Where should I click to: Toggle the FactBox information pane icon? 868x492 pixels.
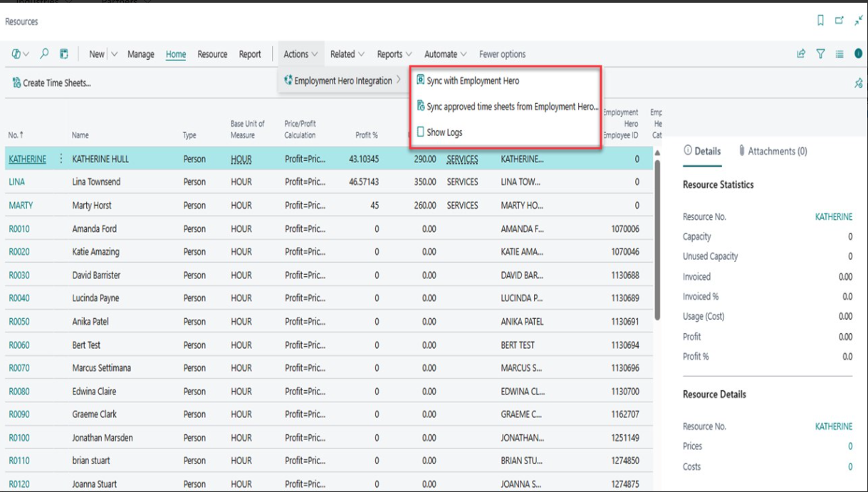(858, 54)
